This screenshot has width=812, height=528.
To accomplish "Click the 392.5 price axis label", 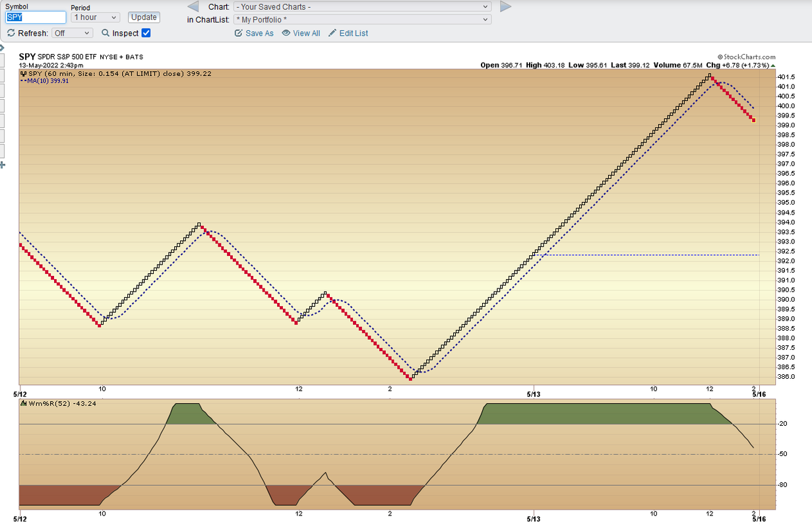I will pos(786,251).
